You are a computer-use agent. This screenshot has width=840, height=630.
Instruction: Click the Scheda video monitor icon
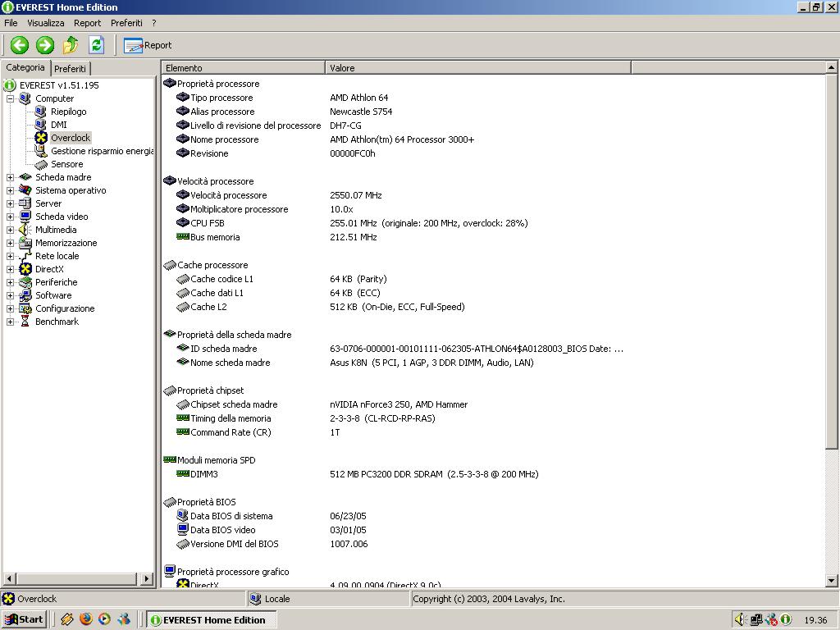pyautogui.click(x=25, y=217)
